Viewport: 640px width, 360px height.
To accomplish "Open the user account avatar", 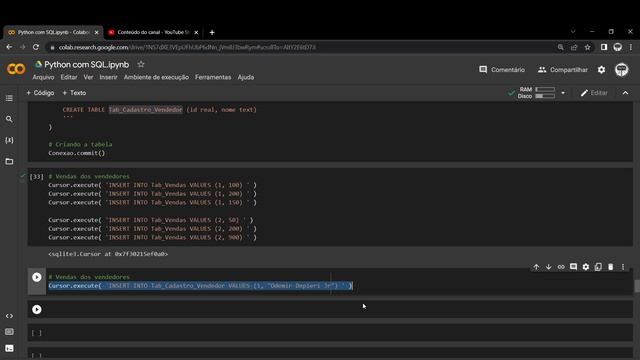I will pos(622,70).
